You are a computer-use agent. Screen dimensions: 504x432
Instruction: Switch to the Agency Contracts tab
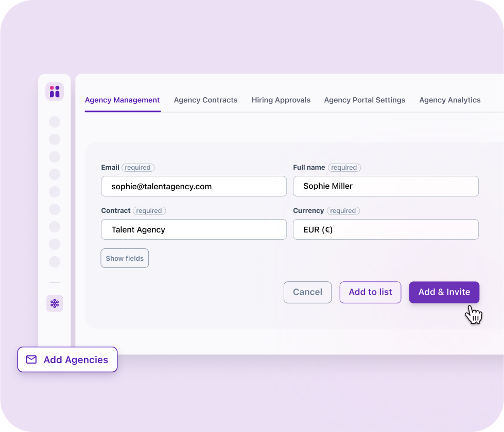click(x=205, y=100)
